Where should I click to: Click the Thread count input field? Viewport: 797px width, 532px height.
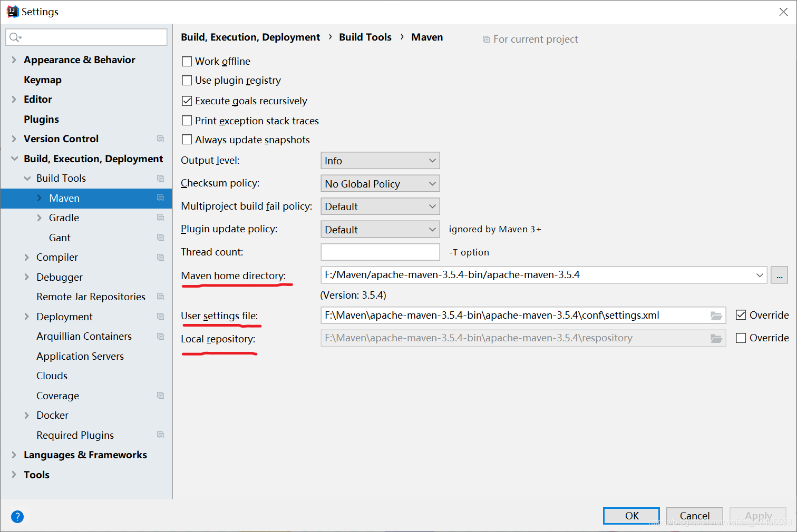(x=380, y=252)
